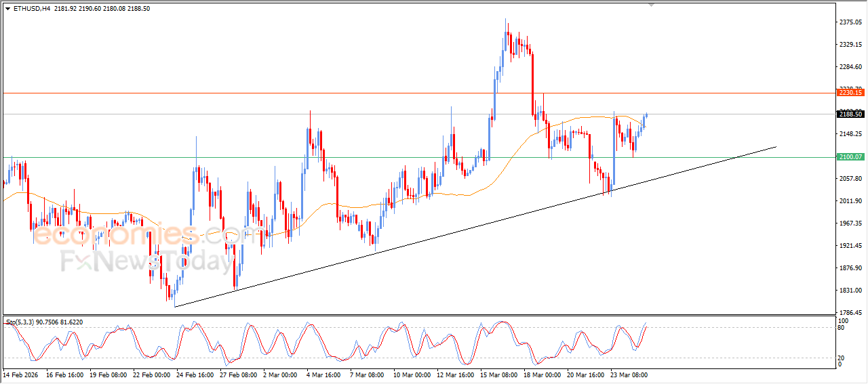Screen dimensions: 868x384
Task: Click the 20 Mar 16:00 time label
Action: [586, 374]
